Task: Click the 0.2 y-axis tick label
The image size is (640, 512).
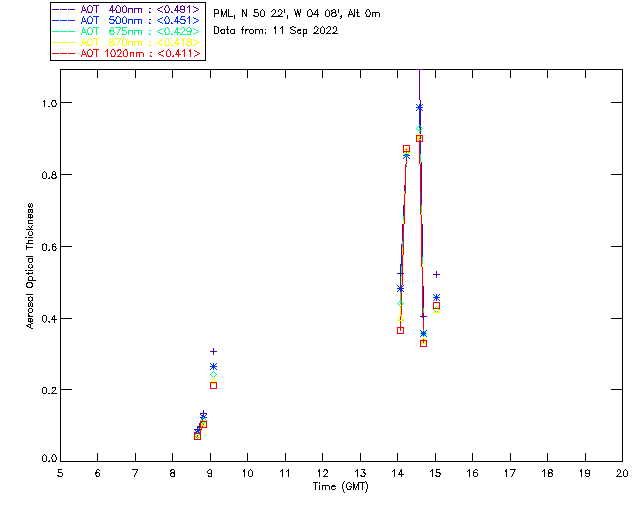Action: tap(49, 390)
